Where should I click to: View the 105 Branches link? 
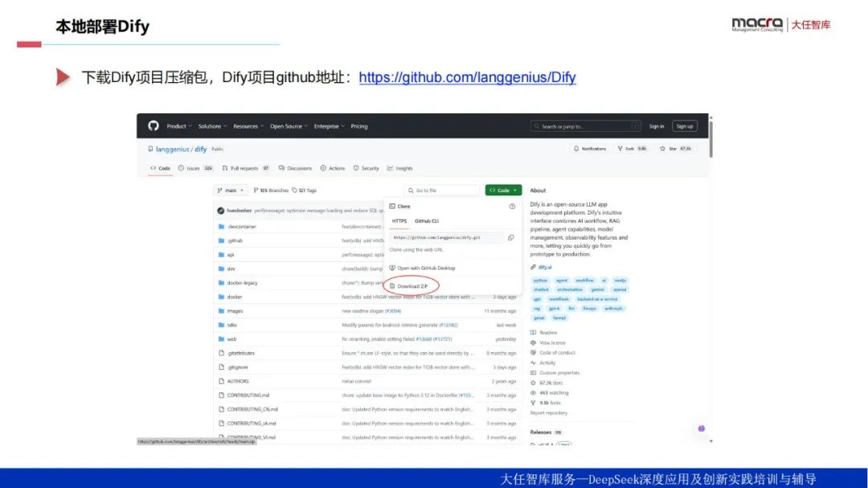(x=271, y=191)
